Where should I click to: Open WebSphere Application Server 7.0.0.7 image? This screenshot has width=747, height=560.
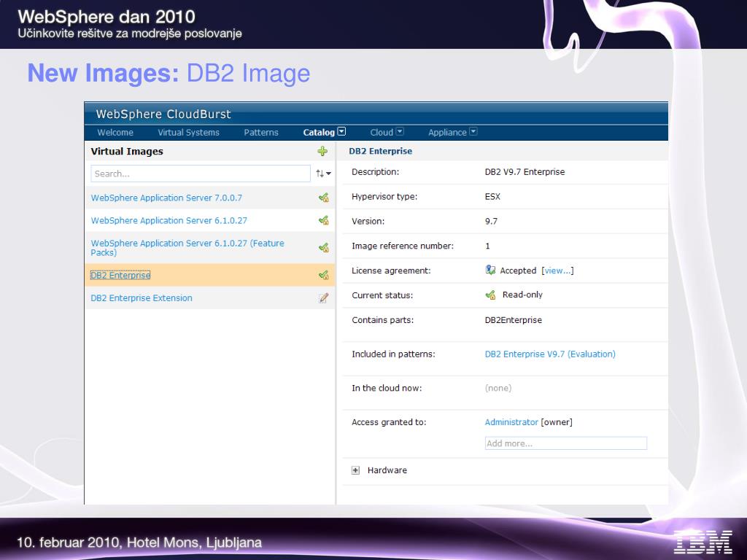pos(166,198)
